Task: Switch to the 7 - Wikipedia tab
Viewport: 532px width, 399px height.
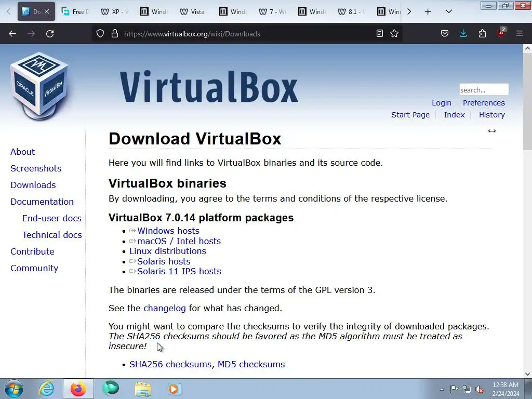Action: tap(273, 11)
